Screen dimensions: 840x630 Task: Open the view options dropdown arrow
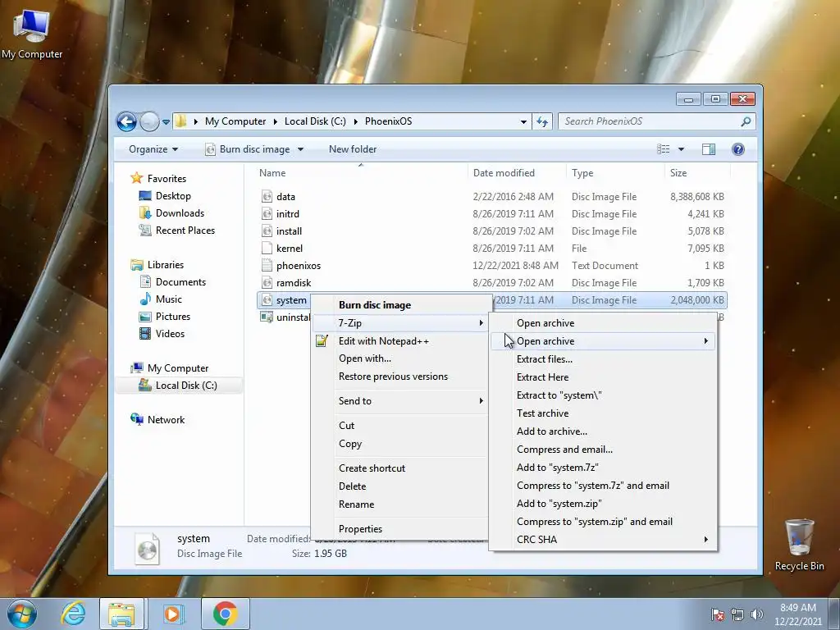tap(682, 149)
